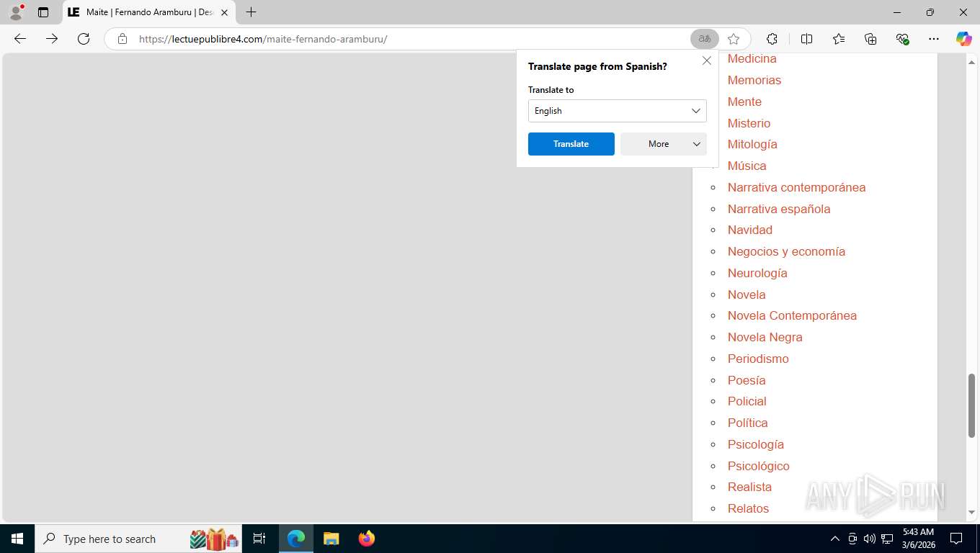Open the Favorites list icon
This screenshot has height=553, width=980.
click(x=839, y=39)
